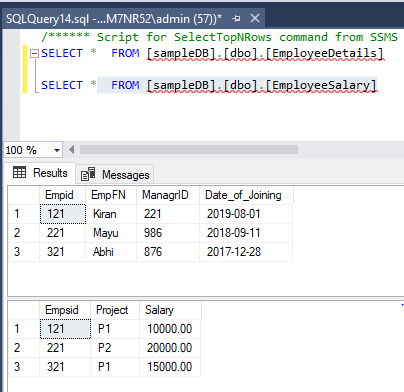Select the Empid cell 121 in first grid

tap(63, 214)
